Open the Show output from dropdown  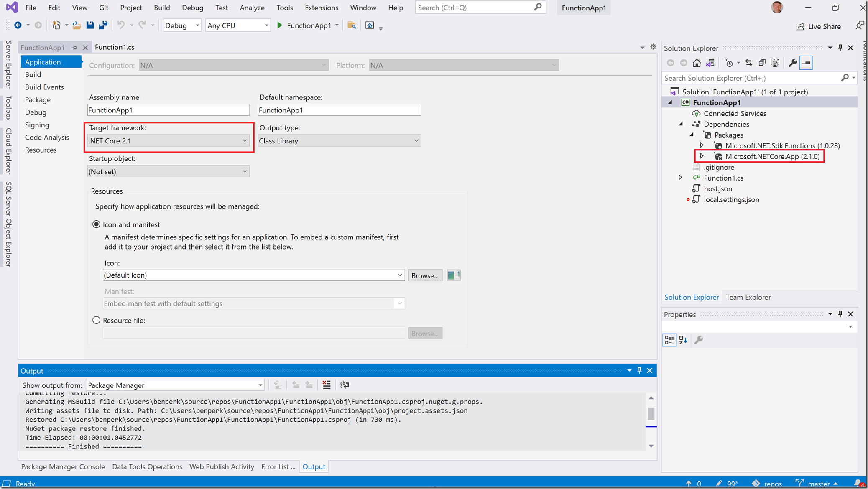(175, 385)
